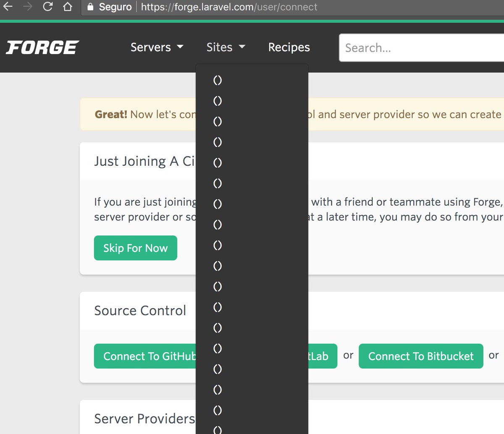Image resolution: width=504 pixels, height=434 pixels.
Task: Click the 'Great!' notice text
Action: [x=111, y=114]
